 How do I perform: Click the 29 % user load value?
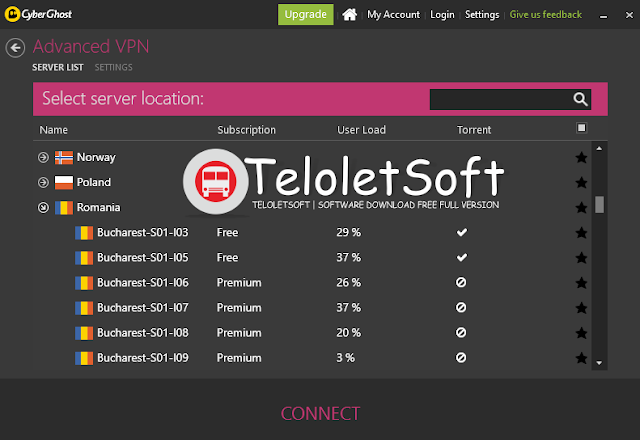click(348, 232)
